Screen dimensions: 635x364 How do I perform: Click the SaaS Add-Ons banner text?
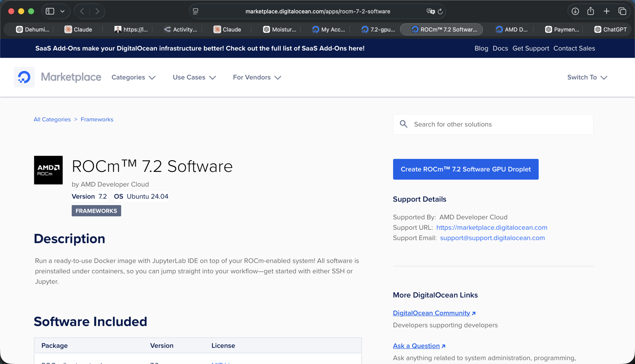[x=200, y=48]
